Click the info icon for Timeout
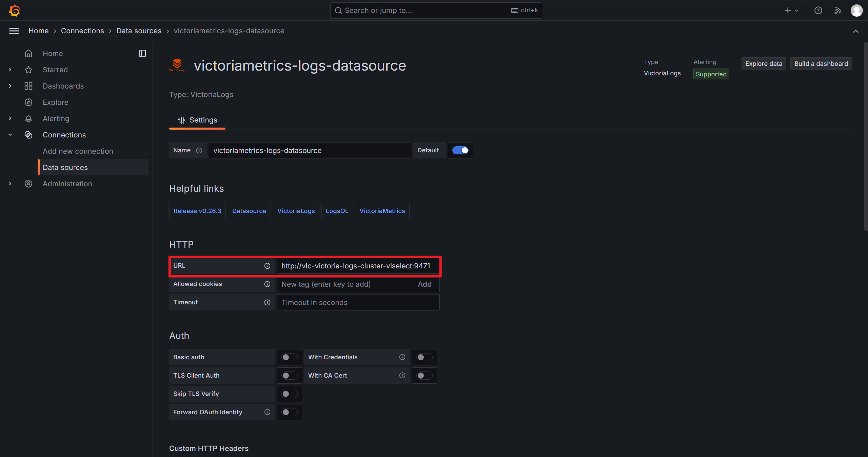Viewport: 868px width, 457px height. point(267,302)
